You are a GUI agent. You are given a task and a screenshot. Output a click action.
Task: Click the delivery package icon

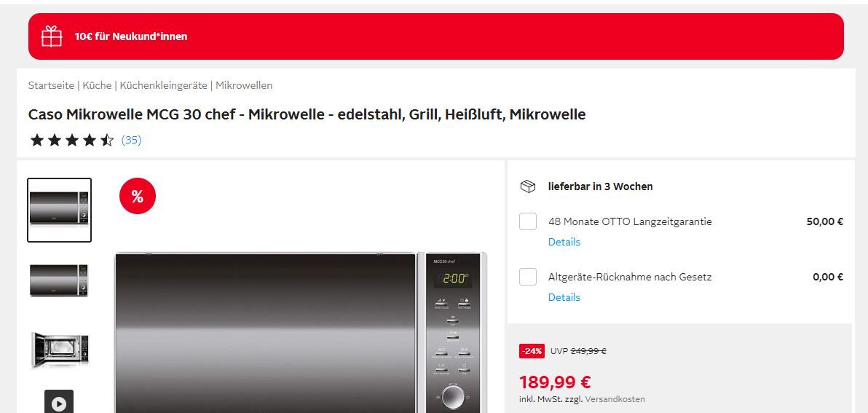point(527,186)
